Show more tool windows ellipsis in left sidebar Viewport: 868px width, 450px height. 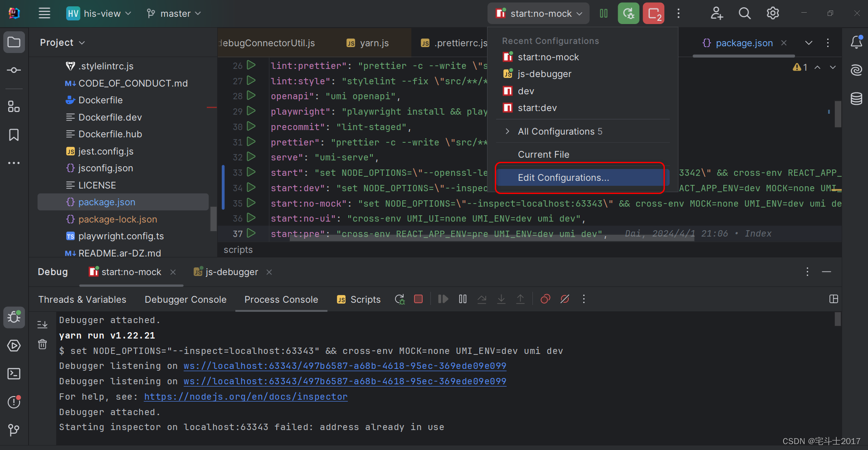14,163
